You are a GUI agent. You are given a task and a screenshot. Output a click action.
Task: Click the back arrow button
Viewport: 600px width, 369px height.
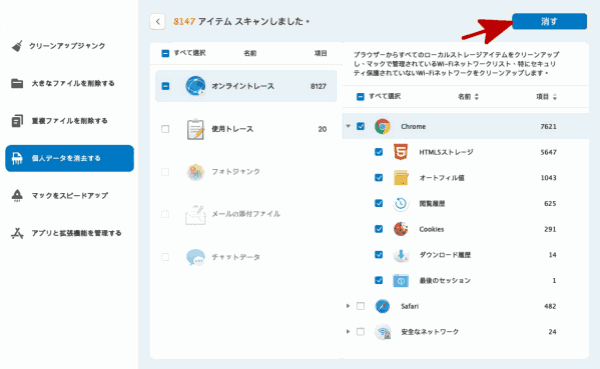158,21
